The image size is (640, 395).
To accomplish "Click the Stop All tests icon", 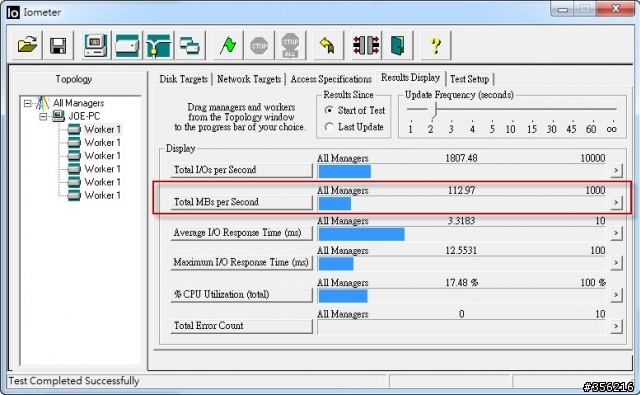I will [x=290, y=45].
